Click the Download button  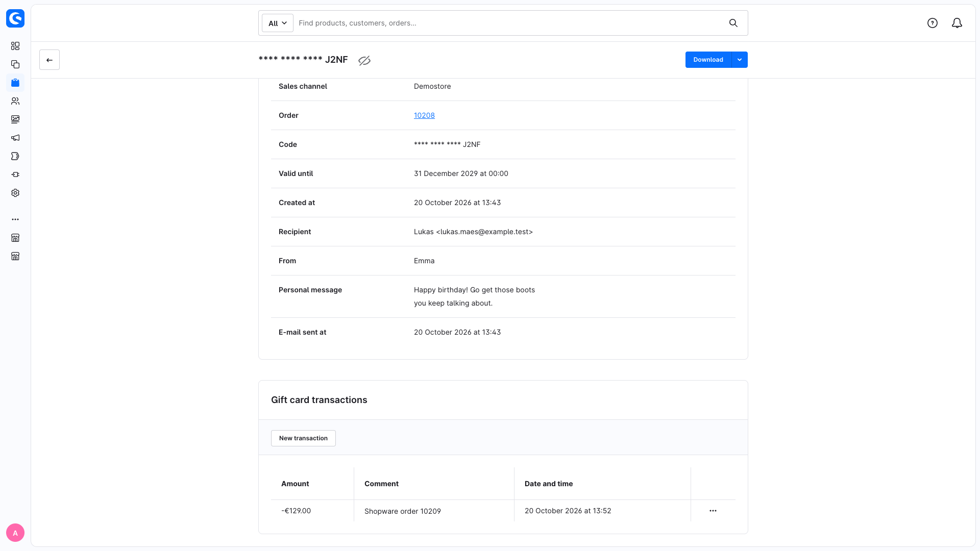pos(708,60)
